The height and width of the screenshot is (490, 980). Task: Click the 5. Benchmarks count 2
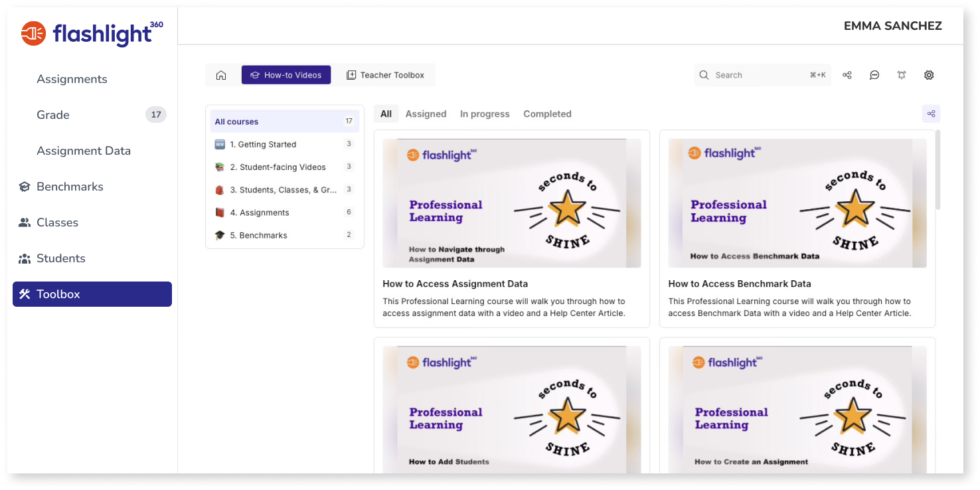(349, 235)
